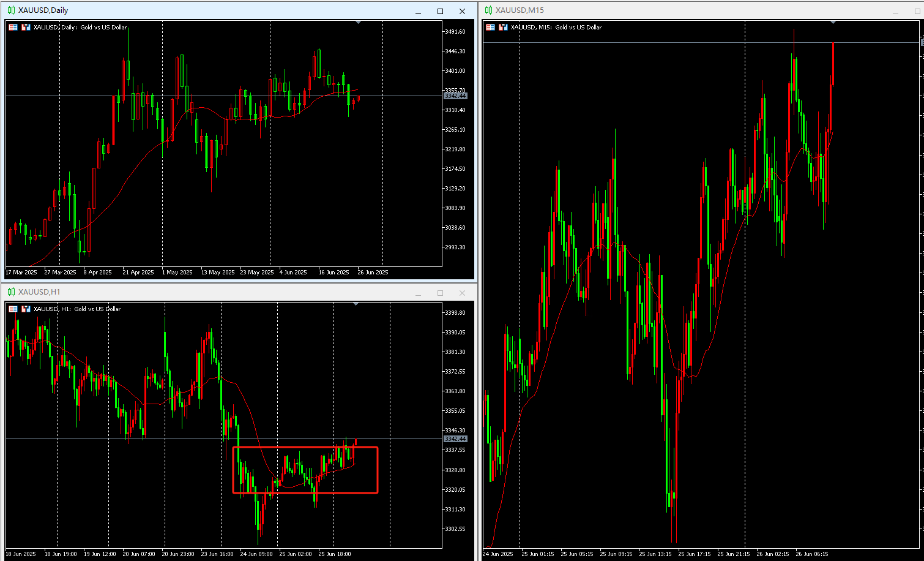Image resolution: width=924 pixels, height=561 pixels.
Task: Click 3219.80 on the Daily price scale
Action: pos(455,149)
